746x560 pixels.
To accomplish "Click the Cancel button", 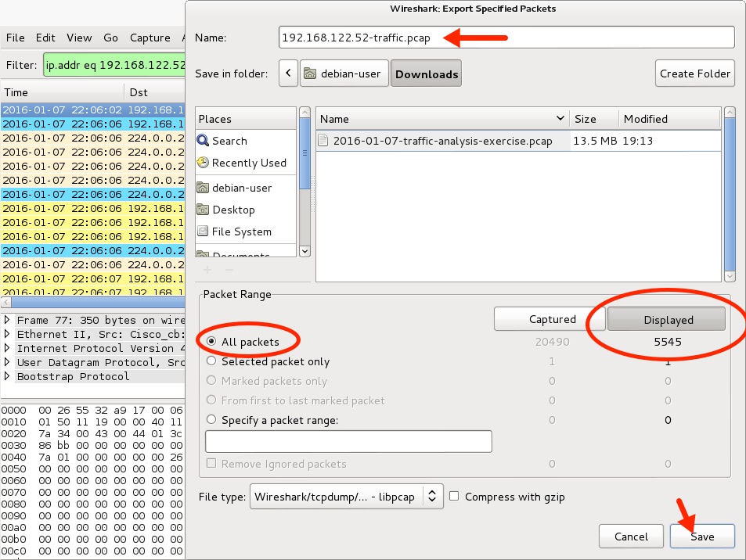I will coord(631,537).
